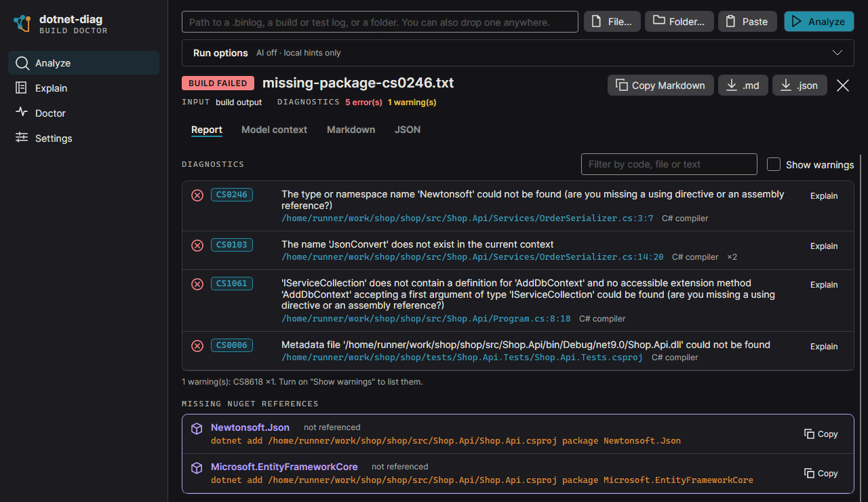Click the CS0246 row error icon

pos(197,195)
